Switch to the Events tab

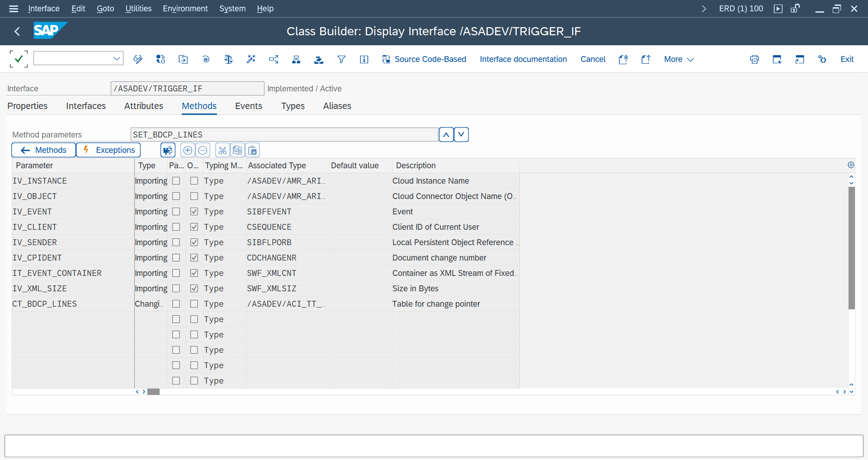[x=249, y=106]
